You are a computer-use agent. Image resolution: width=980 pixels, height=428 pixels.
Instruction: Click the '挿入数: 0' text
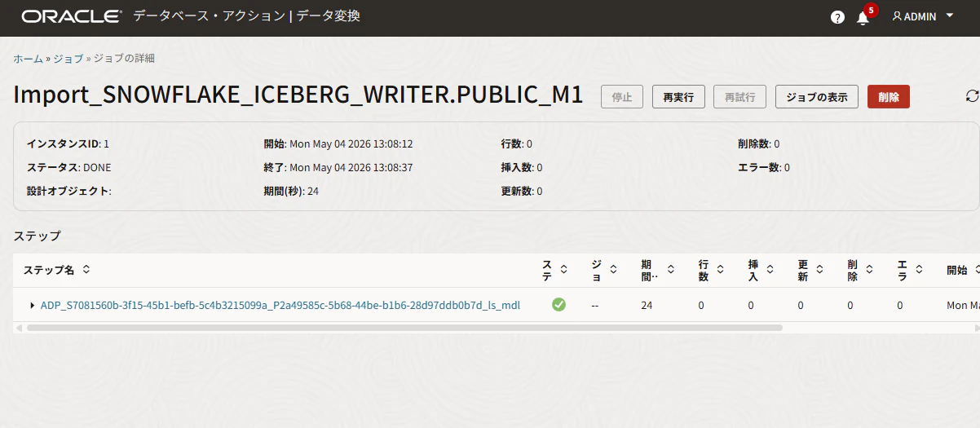[x=522, y=167]
